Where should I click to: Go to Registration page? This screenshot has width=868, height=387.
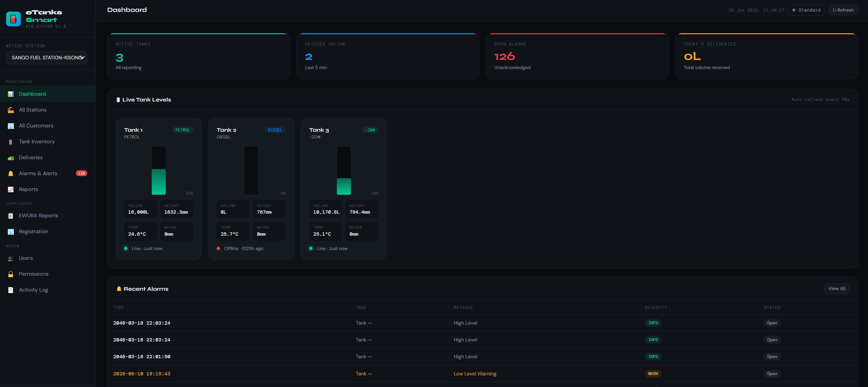48,231
